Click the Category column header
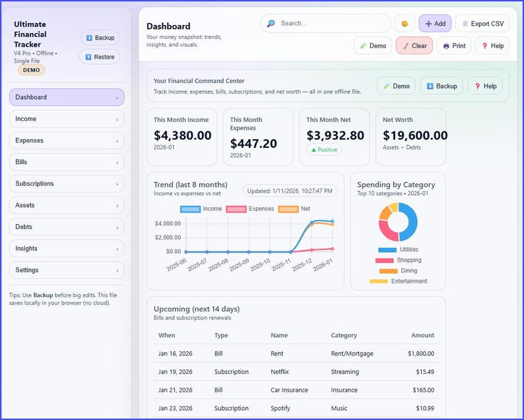Screen dimensions: 524x420 (x=344, y=336)
